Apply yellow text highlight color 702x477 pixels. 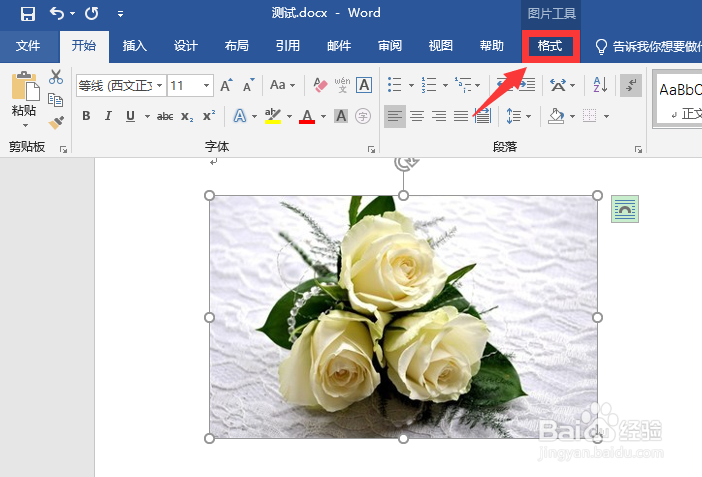click(x=273, y=116)
